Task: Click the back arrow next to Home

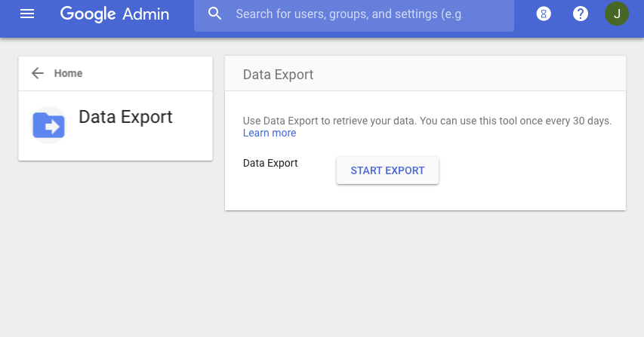Action: pos(38,73)
